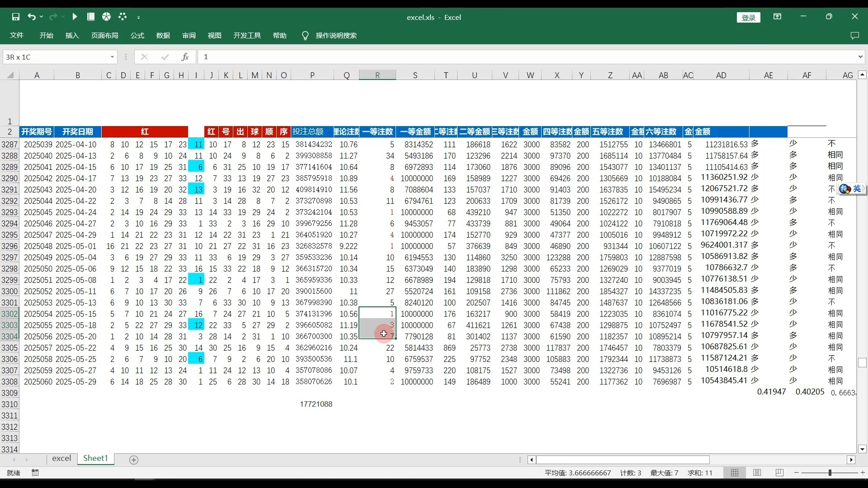The height and width of the screenshot is (488, 868).
Task: Click the pie wheel icon in the toolbar
Action: [x=107, y=17]
